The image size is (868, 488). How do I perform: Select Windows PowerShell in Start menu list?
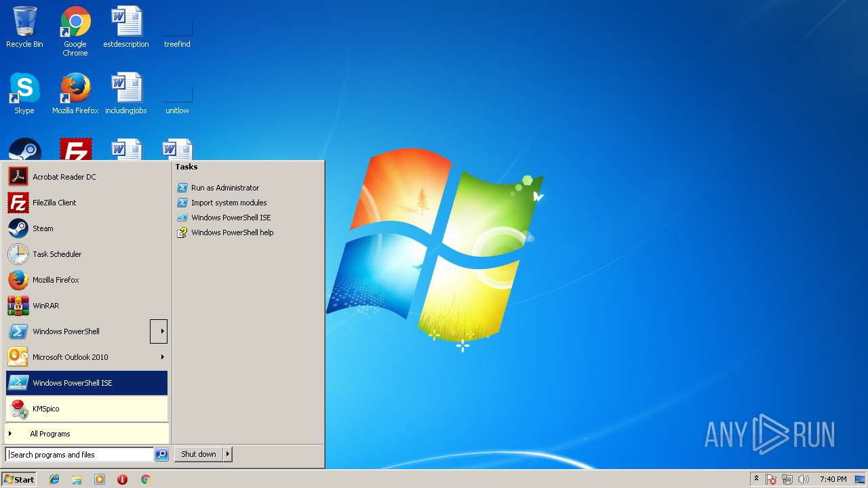tap(78, 331)
